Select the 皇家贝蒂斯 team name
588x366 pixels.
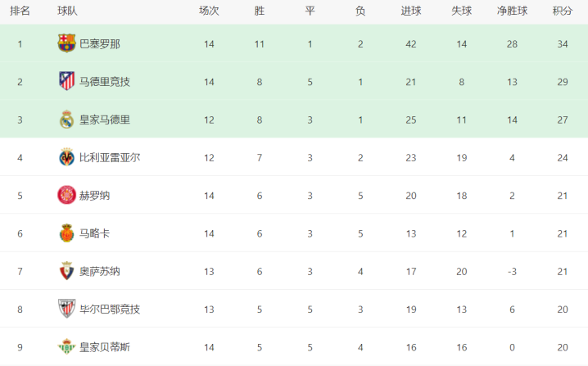pos(105,347)
